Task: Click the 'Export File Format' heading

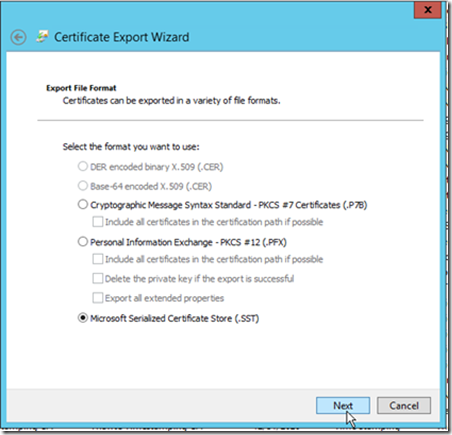Action: [x=81, y=88]
